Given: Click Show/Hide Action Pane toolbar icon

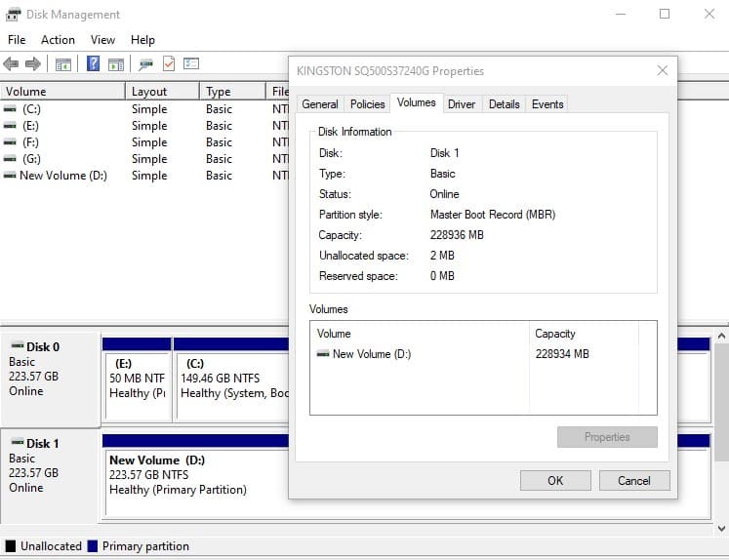Looking at the screenshot, I should (116, 64).
